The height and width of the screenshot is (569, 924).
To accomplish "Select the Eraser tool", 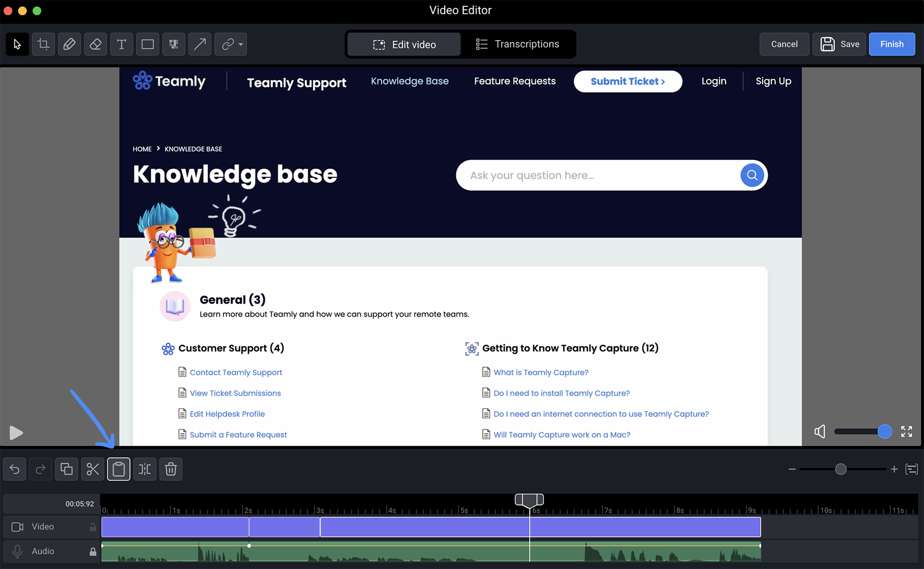I will 96,44.
